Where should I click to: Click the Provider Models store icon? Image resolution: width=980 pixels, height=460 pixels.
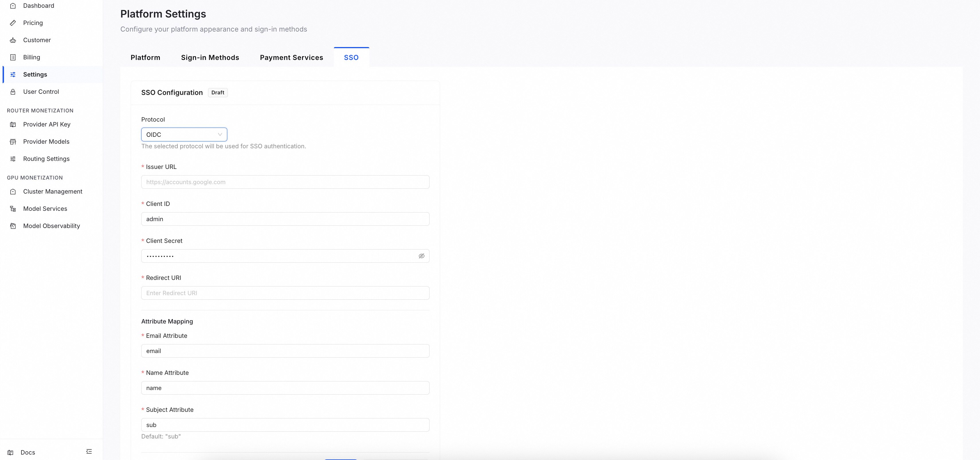(x=13, y=142)
